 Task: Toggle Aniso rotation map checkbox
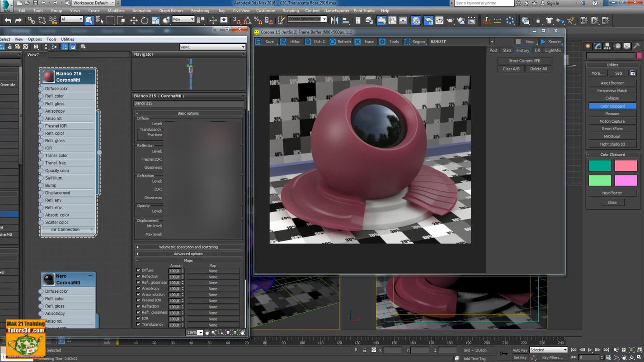click(138, 294)
